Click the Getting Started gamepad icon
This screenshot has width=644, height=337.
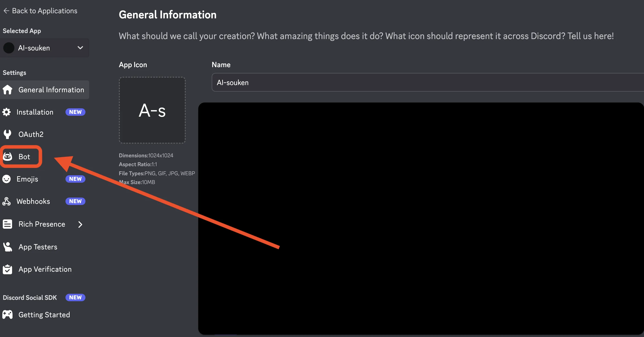[7, 314]
